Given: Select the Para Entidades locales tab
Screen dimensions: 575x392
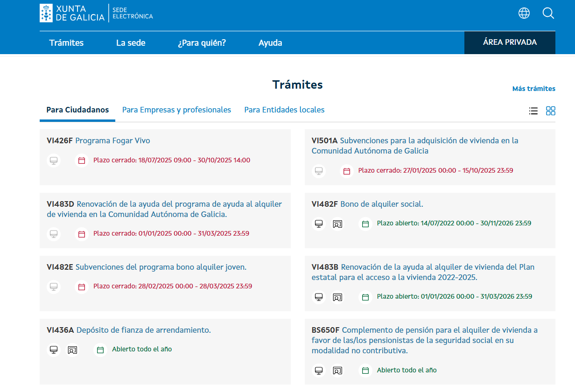Looking at the screenshot, I should pyautogui.click(x=284, y=110).
